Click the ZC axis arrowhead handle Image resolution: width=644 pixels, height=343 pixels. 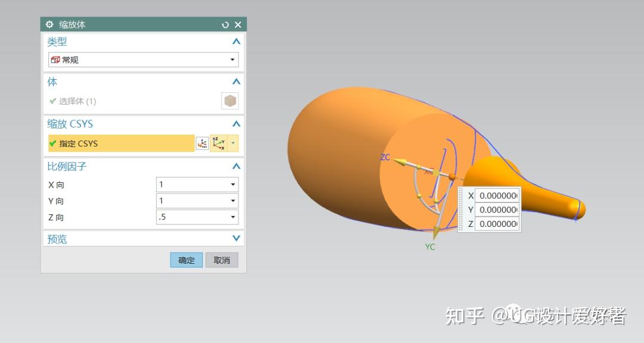coord(400,163)
